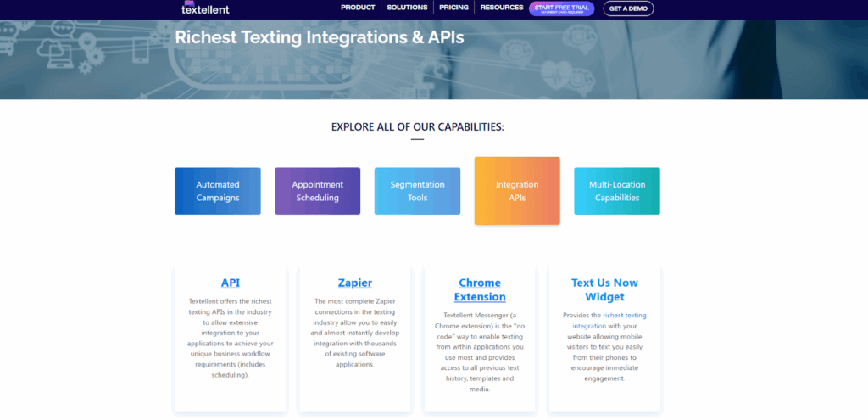
Task: Follow the 'richest texting integration' link
Action: point(609,320)
